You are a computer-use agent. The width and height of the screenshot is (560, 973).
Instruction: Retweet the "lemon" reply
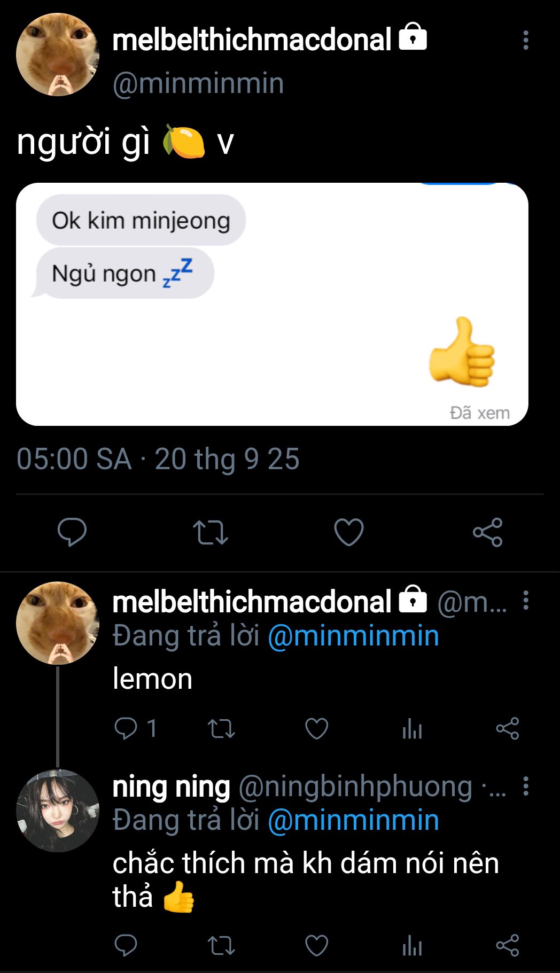tap(221, 728)
